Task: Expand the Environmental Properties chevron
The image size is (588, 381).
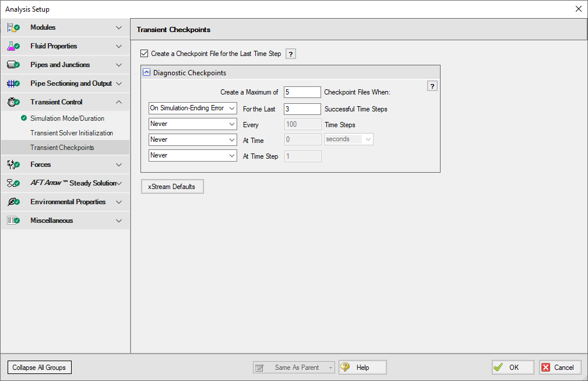Action: (x=119, y=202)
